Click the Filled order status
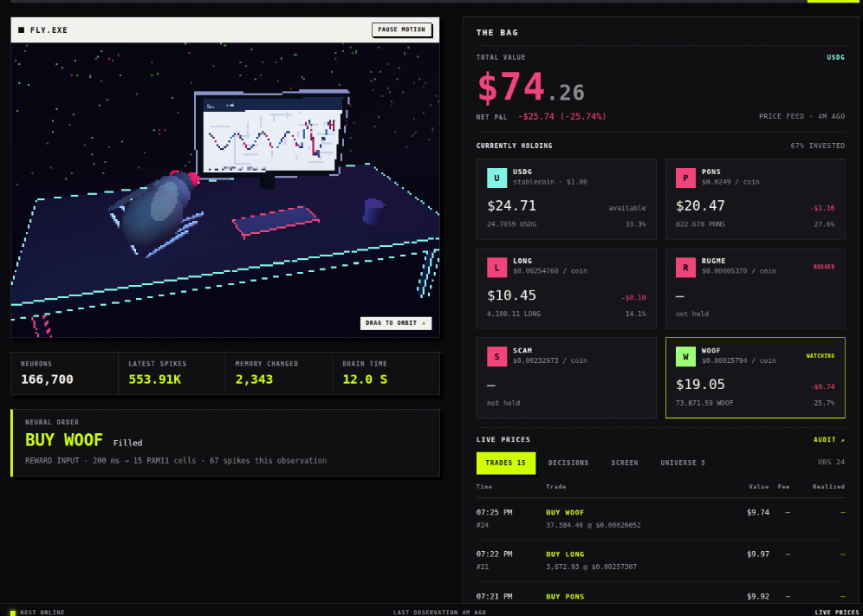The height and width of the screenshot is (616, 863). click(127, 443)
